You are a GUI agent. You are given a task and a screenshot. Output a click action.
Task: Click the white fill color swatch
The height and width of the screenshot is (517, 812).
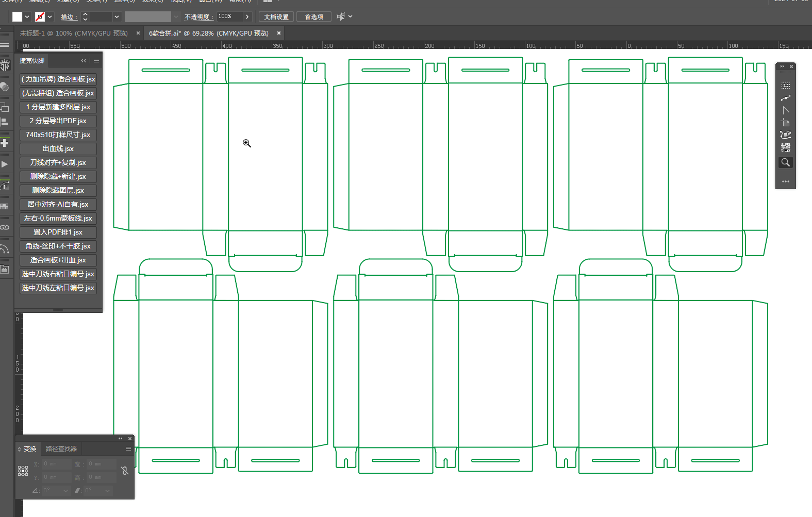pyautogui.click(x=17, y=16)
